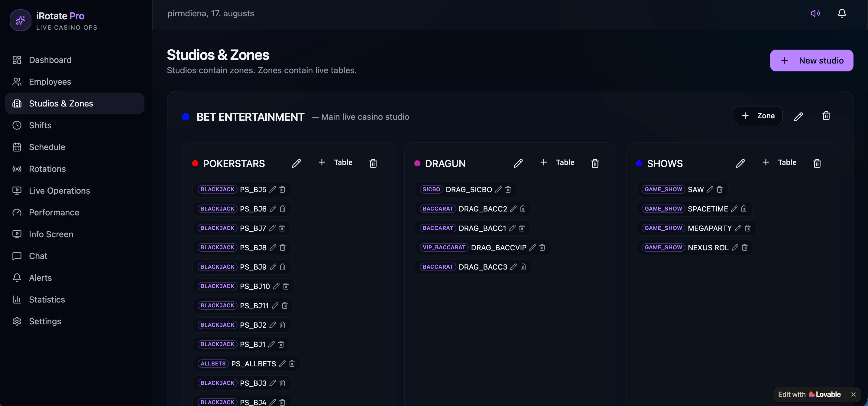The height and width of the screenshot is (406, 868).
Task: Click the BLACKJACK badge on PS_BJ5
Action: [217, 189]
